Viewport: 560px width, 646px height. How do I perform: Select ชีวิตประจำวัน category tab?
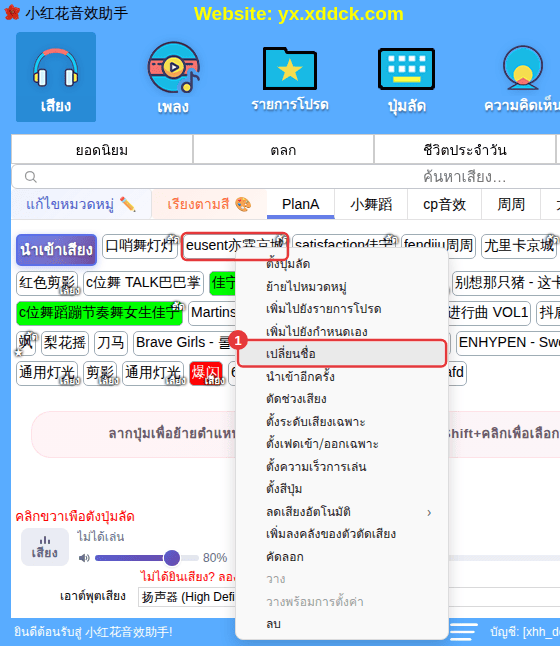point(465,150)
